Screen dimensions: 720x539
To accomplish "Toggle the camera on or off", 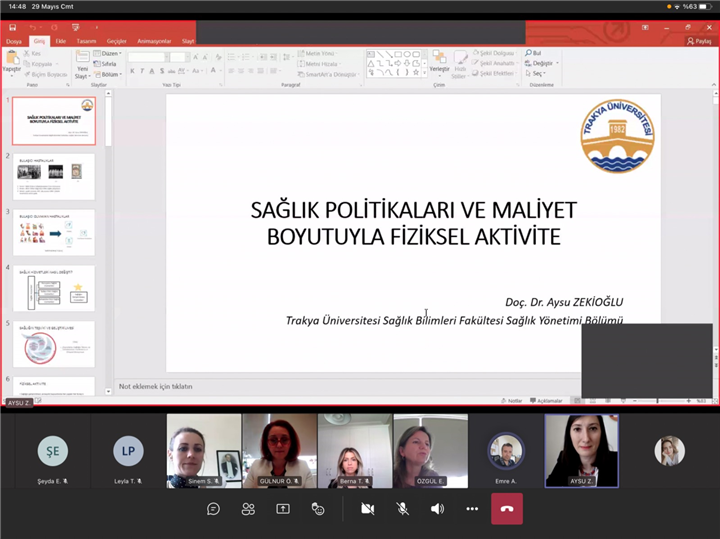I will [x=367, y=509].
